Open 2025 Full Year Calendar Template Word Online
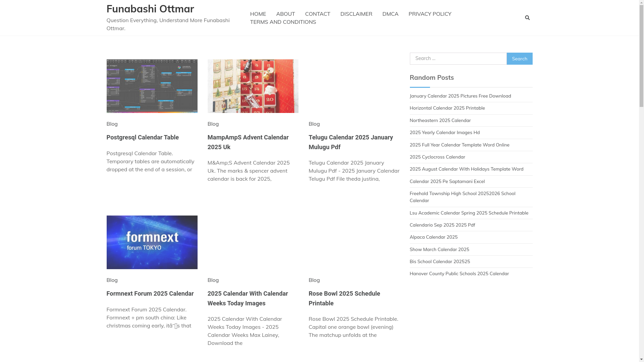 (459, 145)
